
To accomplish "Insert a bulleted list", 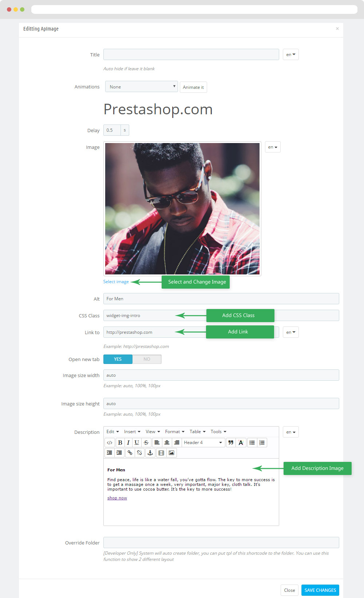I will (252, 443).
